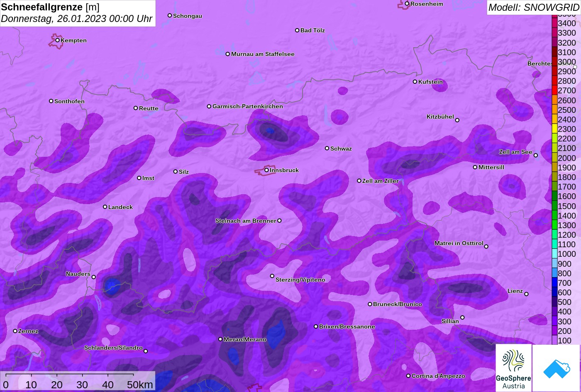Click the Sterzing/Vipiteno marker dot
Screen dimensions: 581x392
(x=272, y=276)
